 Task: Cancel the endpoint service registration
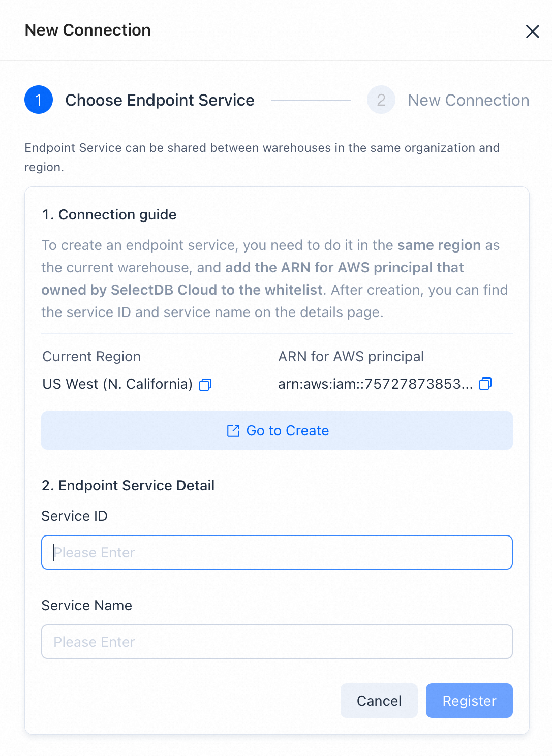pyautogui.click(x=379, y=701)
